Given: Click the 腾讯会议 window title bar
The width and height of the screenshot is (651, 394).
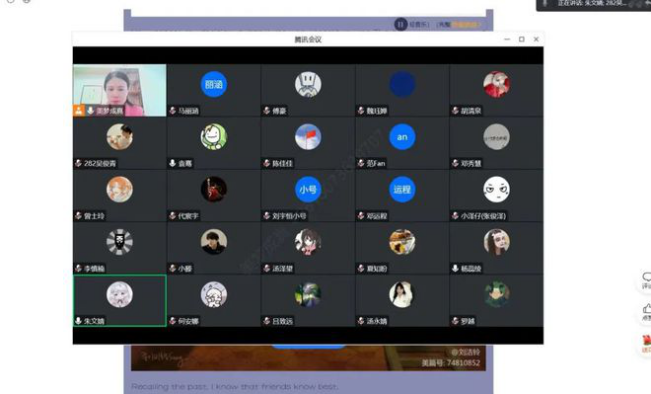Looking at the screenshot, I should coord(308,39).
